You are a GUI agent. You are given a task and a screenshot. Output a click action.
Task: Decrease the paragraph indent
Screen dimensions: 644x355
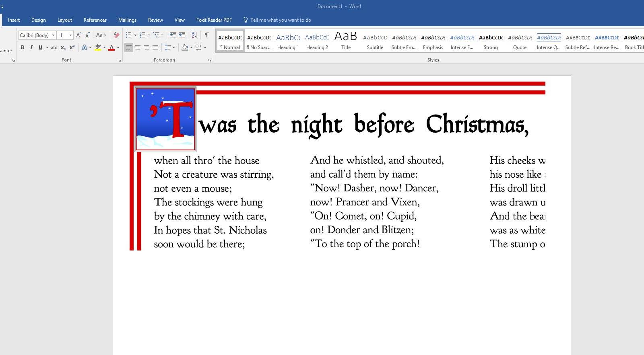click(173, 35)
